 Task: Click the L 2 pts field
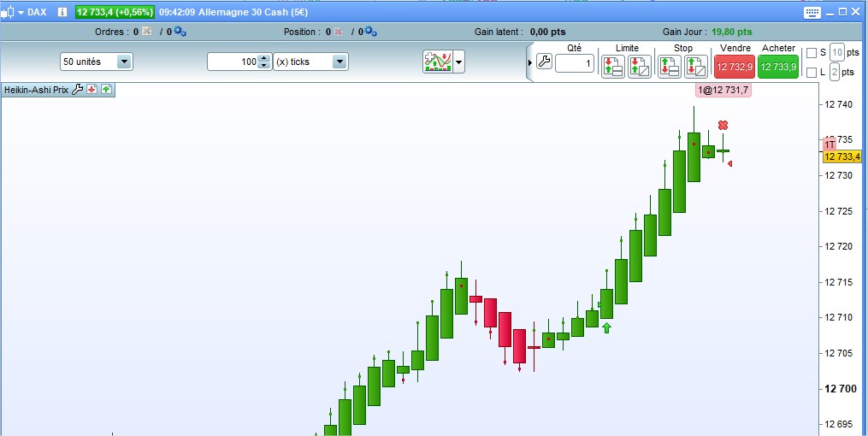point(835,73)
